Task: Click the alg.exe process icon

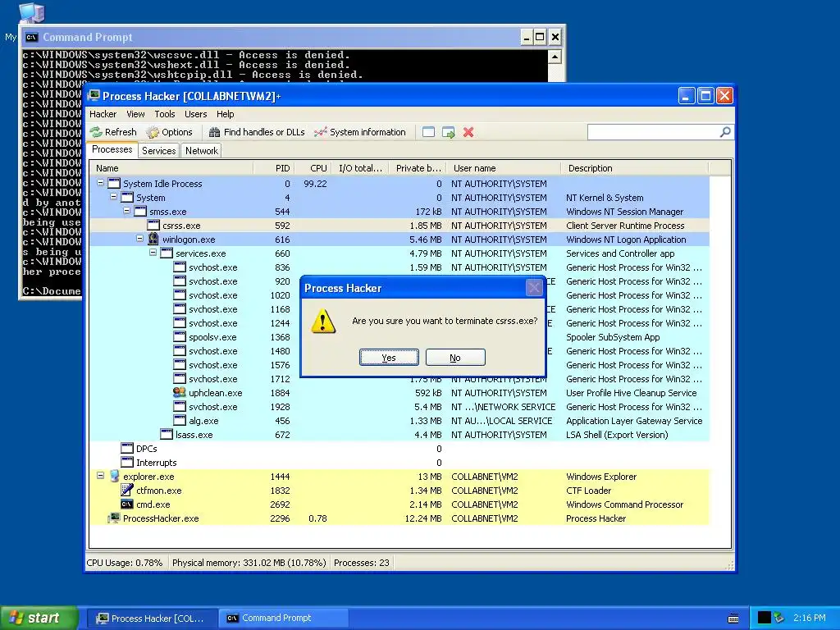Action: [180, 421]
